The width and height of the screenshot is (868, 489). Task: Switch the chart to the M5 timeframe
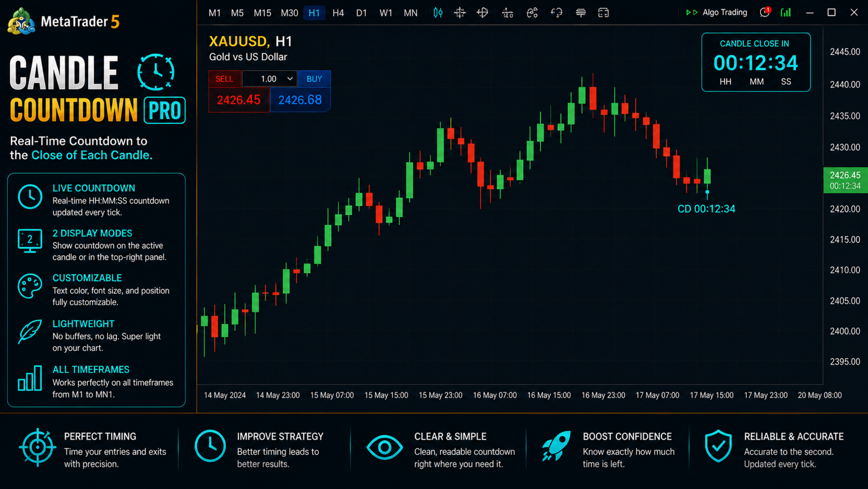pos(237,13)
